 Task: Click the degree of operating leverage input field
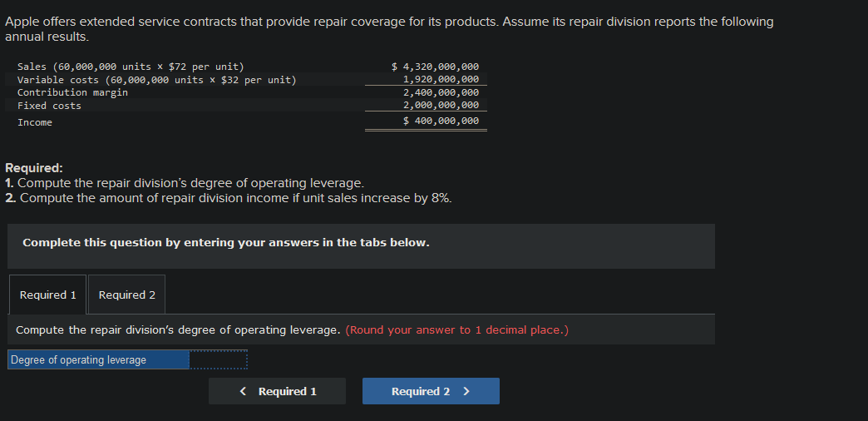[x=218, y=360]
